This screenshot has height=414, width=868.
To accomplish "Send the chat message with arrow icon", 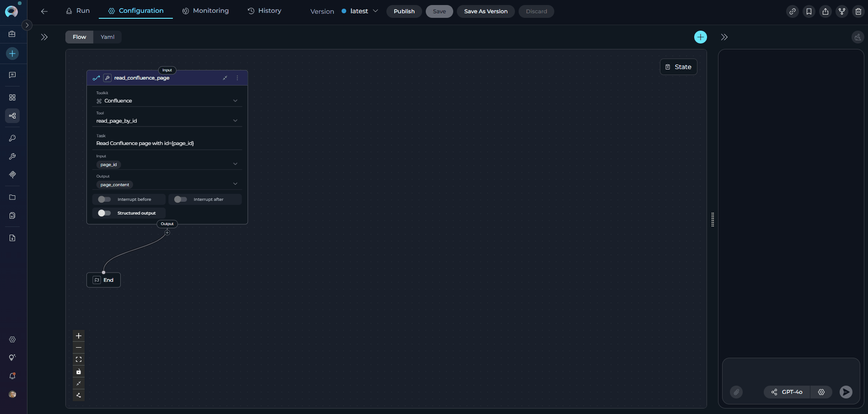I will 846,392.
